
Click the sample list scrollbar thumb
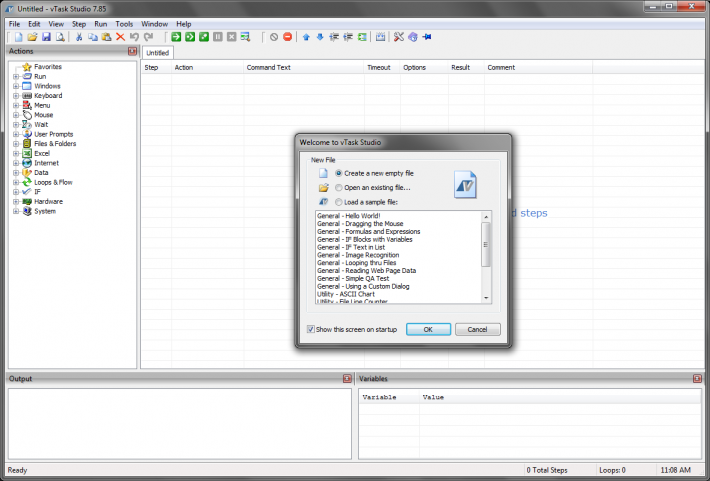point(486,245)
